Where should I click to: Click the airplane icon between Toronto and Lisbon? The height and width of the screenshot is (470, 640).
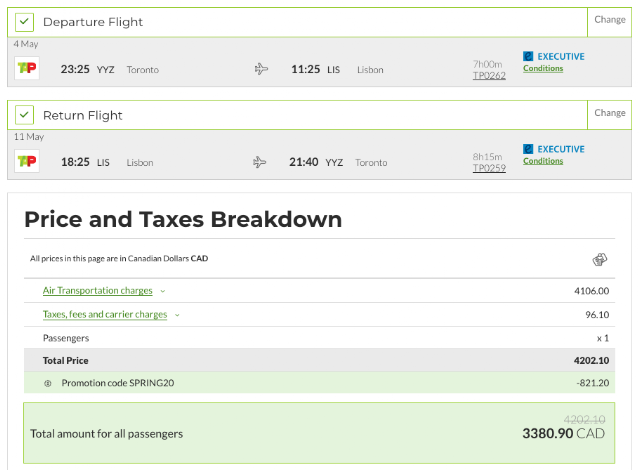[x=261, y=69]
